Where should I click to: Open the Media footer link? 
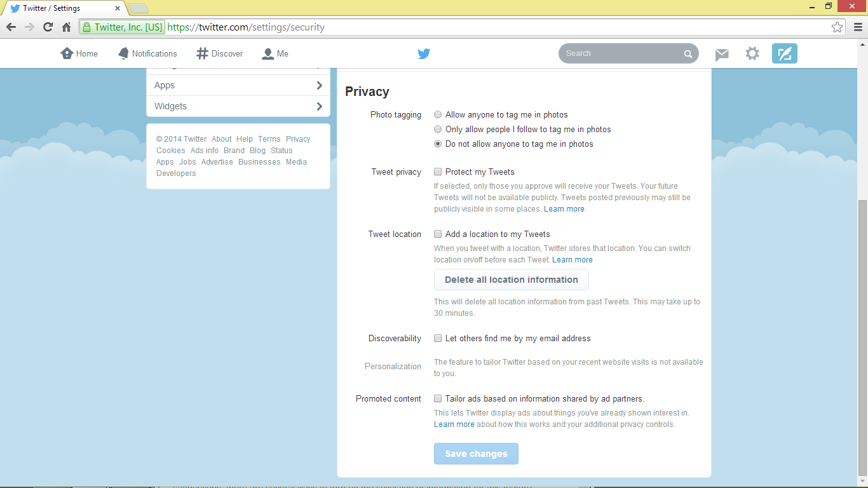296,162
